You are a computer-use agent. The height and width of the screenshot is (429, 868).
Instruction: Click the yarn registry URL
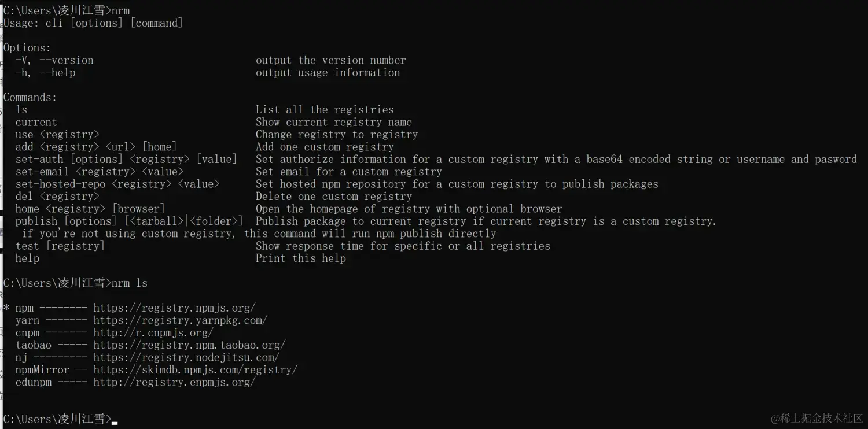pyautogui.click(x=181, y=320)
